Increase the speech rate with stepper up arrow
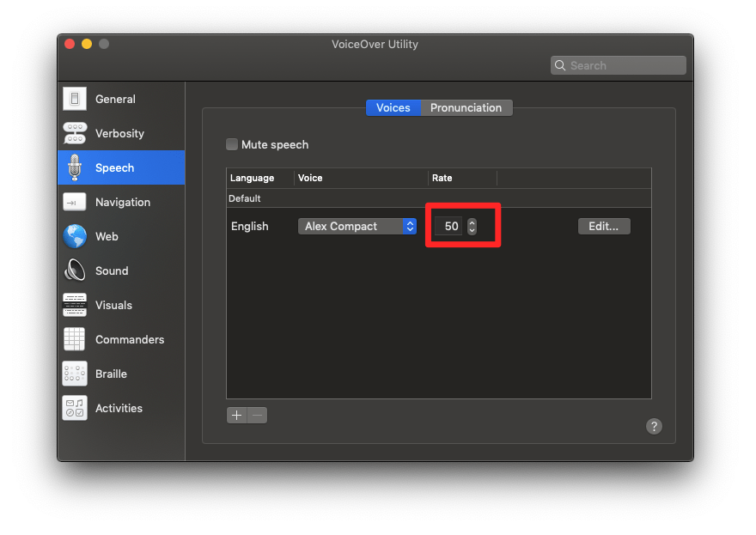The height and width of the screenshot is (535, 756). click(472, 222)
